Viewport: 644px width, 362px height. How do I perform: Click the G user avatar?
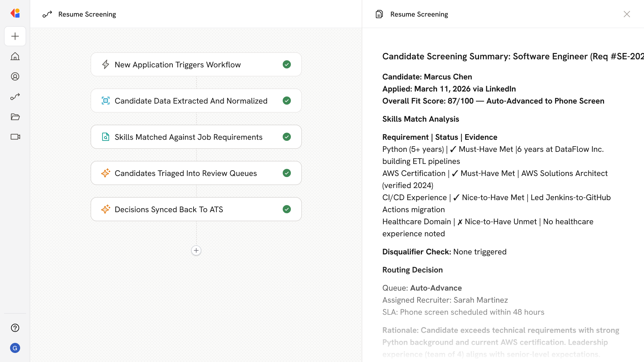pyautogui.click(x=15, y=348)
